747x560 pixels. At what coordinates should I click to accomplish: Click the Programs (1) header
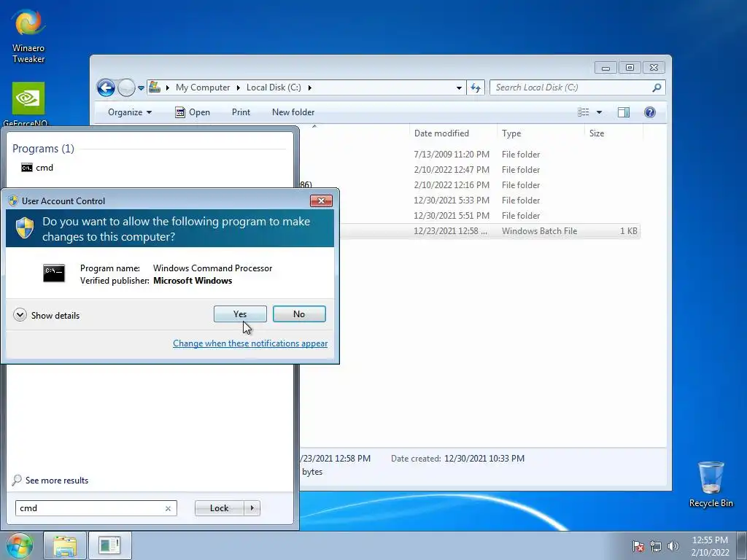point(43,149)
